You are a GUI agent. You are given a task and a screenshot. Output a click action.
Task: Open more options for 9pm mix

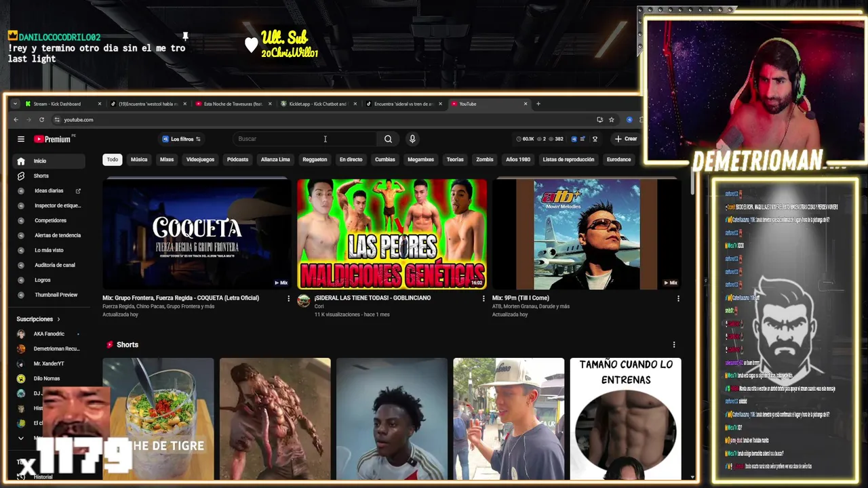pyautogui.click(x=678, y=298)
